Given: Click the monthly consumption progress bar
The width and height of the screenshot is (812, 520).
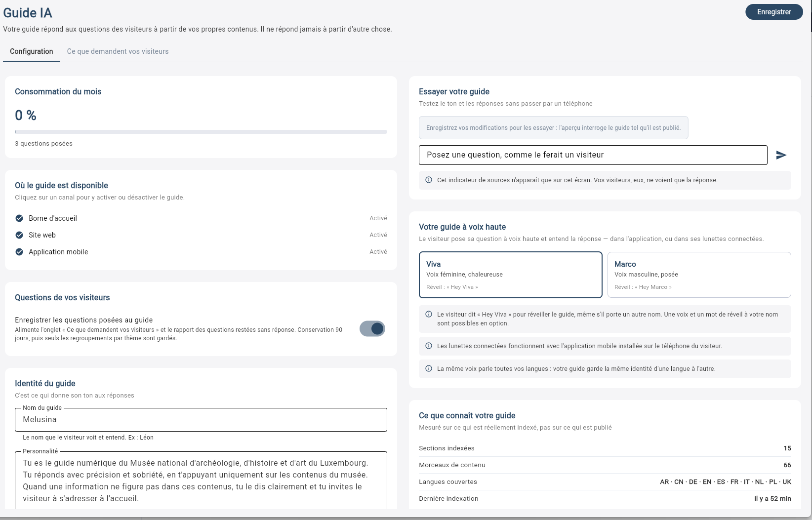Looking at the screenshot, I should point(201,132).
